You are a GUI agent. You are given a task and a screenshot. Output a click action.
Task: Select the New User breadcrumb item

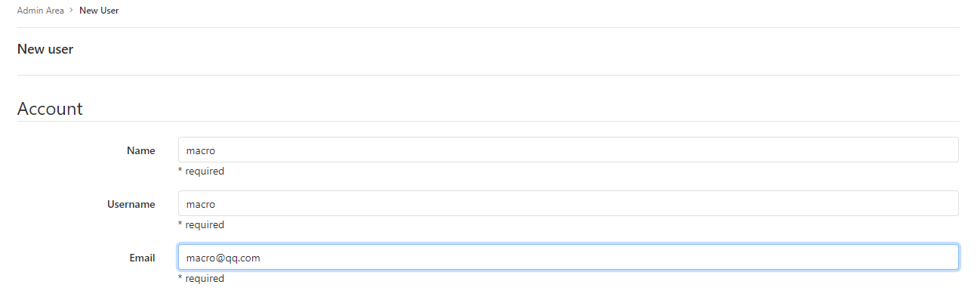(99, 11)
